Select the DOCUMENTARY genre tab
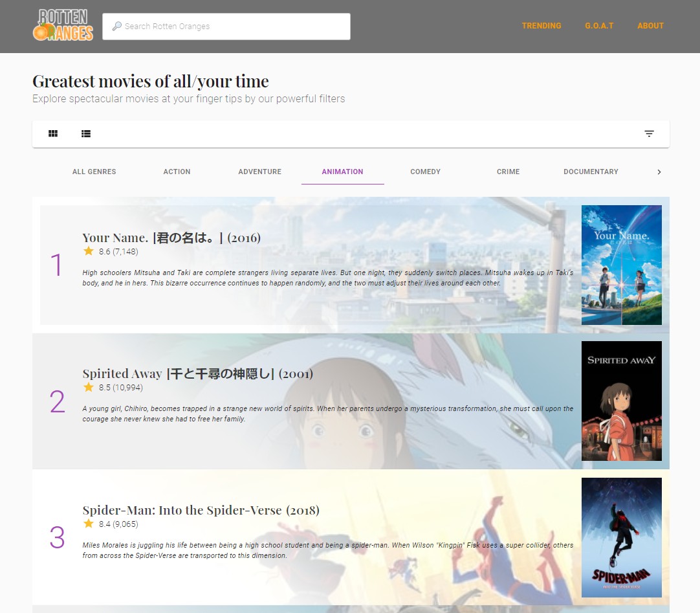The image size is (700, 613). click(591, 172)
